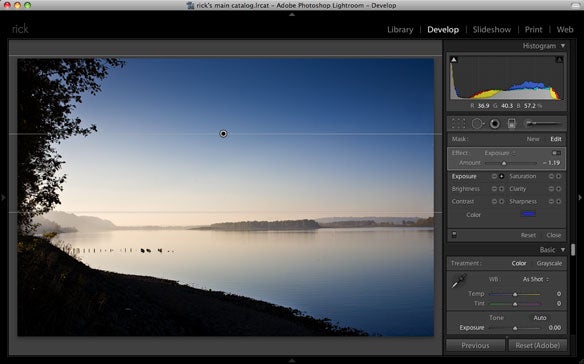
Task: Toggle the mask panel on/off switch beside Reset
Action: (x=454, y=235)
